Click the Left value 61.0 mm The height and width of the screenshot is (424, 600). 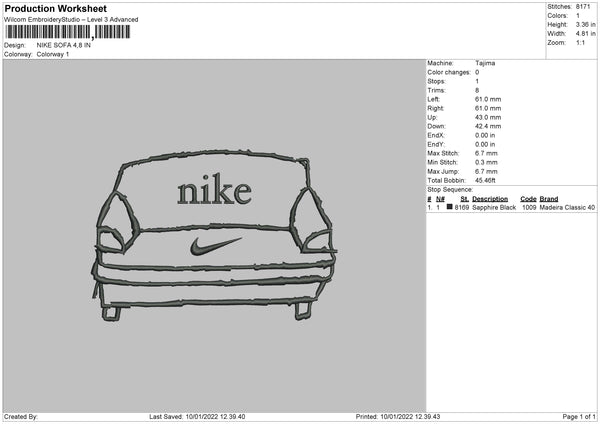[x=488, y=99]
